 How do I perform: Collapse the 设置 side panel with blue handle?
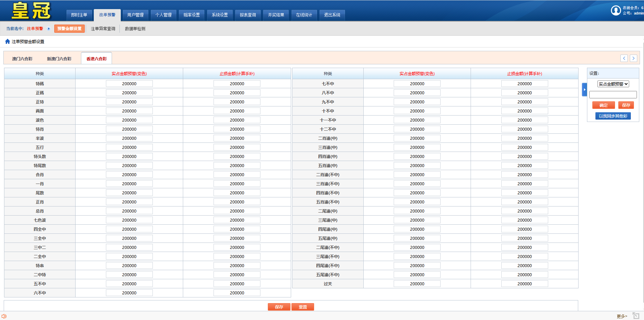point(584,90)
